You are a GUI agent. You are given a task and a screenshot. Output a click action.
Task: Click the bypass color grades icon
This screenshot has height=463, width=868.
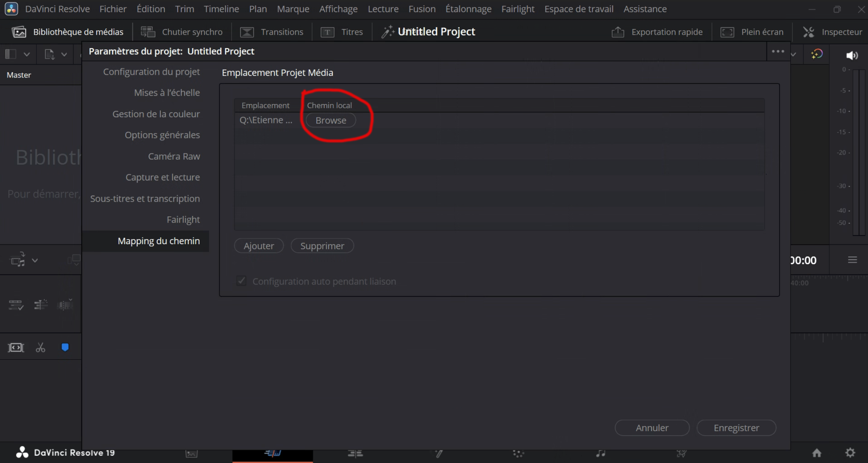point(817,54)
